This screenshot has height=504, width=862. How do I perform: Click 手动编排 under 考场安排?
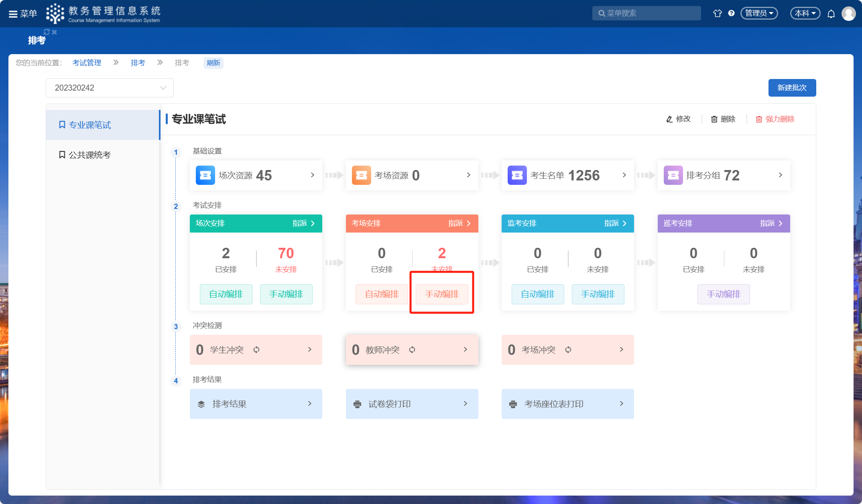tap(442, 294)
